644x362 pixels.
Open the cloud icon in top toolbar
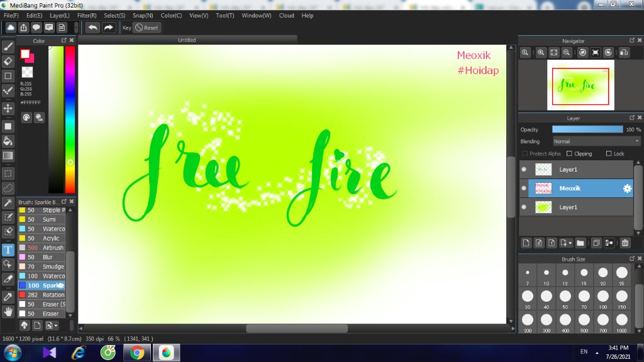[x=11, y=28]
